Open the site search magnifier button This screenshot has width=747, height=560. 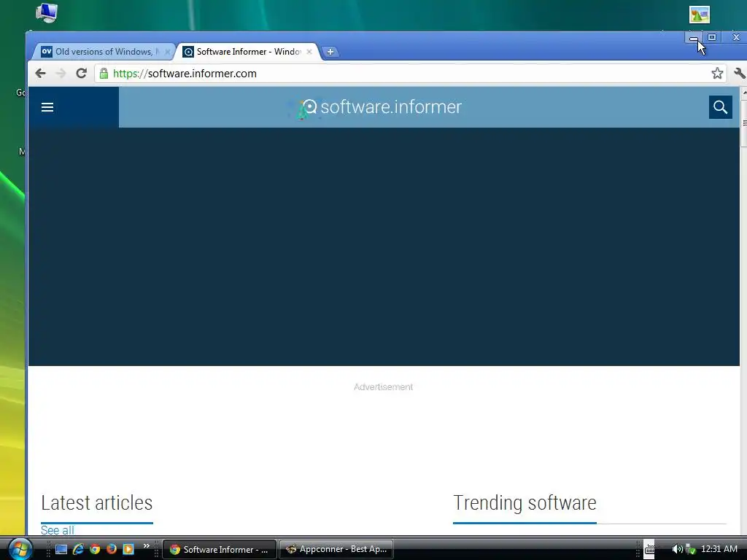(x=720, y=107)
